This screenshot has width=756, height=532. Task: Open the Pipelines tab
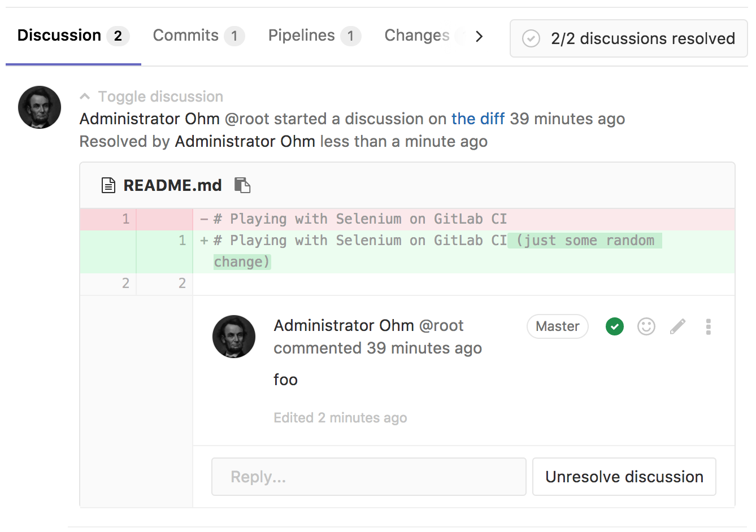314,36
